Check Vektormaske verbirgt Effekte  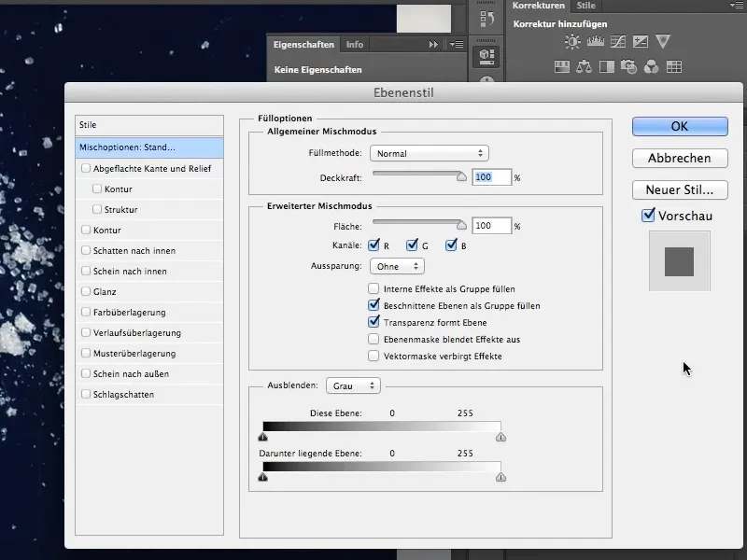point(373,356)
